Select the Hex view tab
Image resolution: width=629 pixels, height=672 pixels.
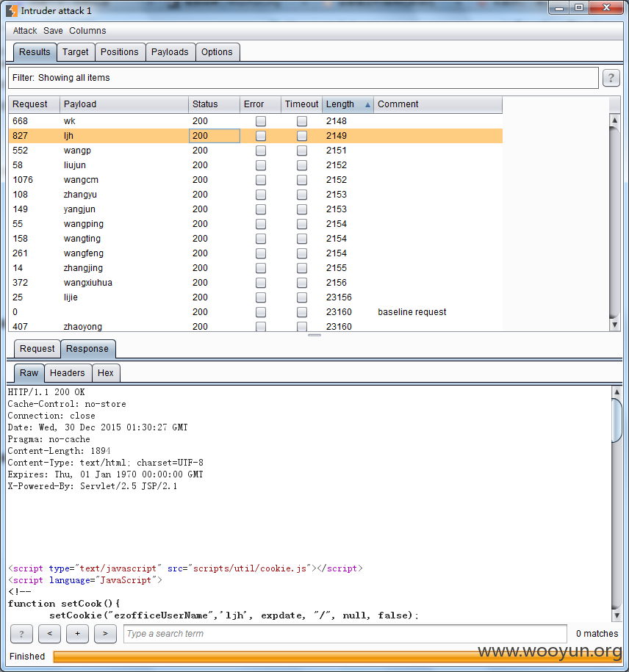point(106,373)
